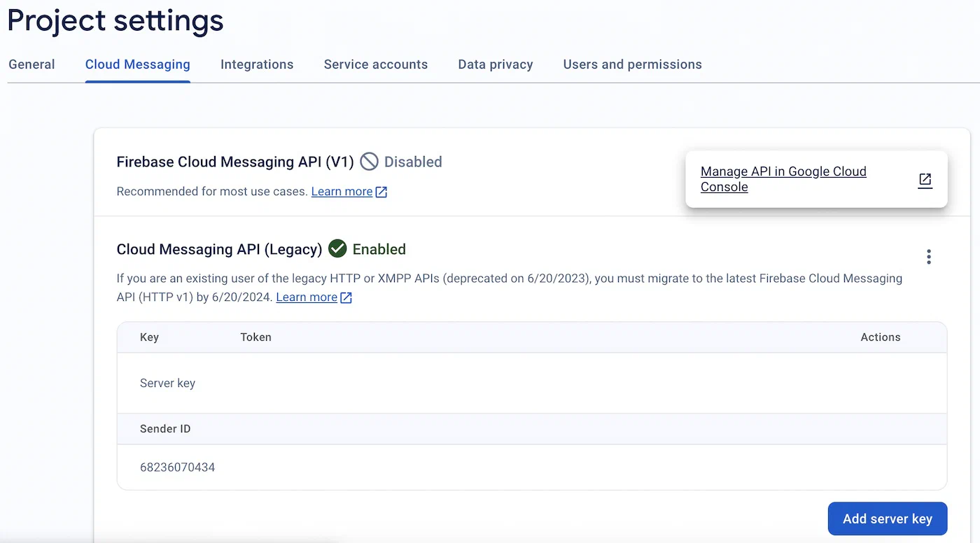Image resolution: width=980 pixels, height=543 pixels.
Task: Go to the Service accounts tab
Action: [x=375, y=64]
